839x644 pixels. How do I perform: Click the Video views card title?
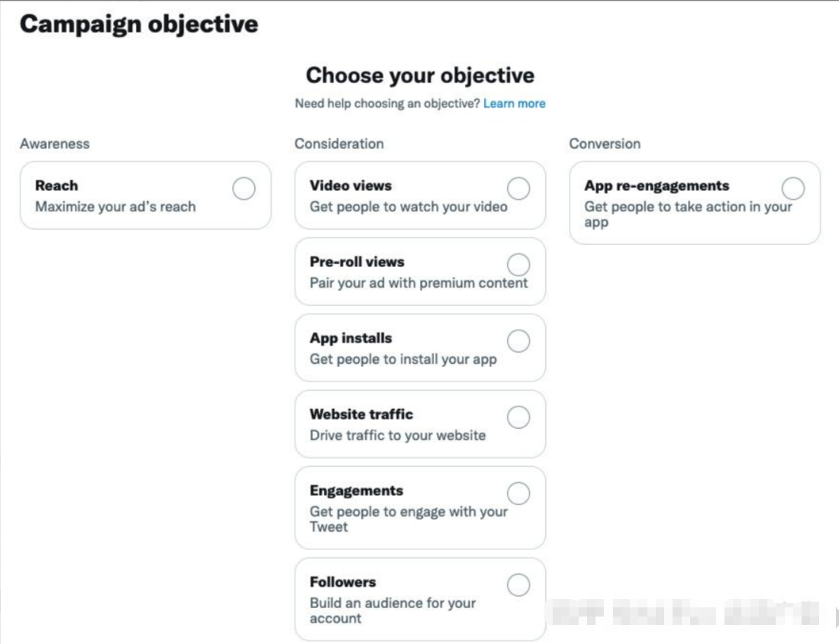click(x=350, y=185)
